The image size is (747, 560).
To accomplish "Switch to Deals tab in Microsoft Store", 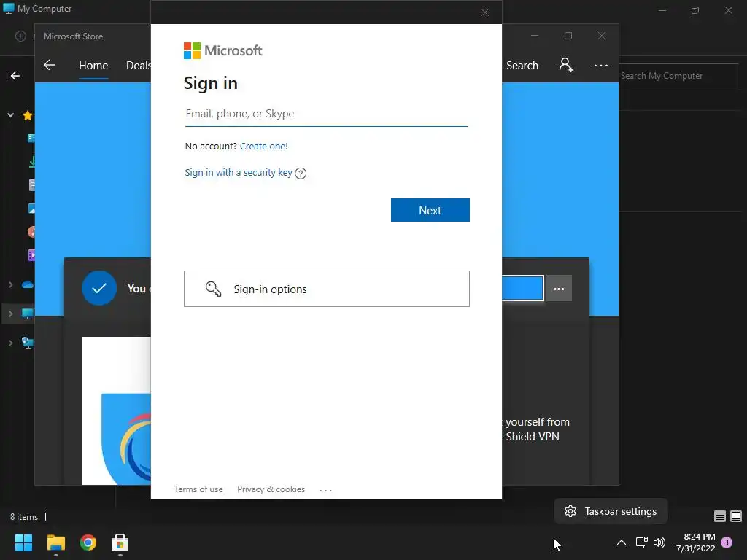I will [x=138, y=66].
